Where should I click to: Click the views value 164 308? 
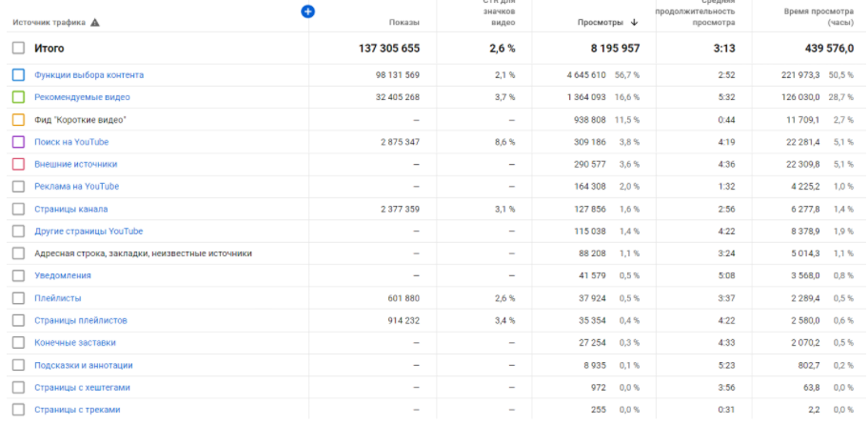pyautogui.click(x=589, y=186)
